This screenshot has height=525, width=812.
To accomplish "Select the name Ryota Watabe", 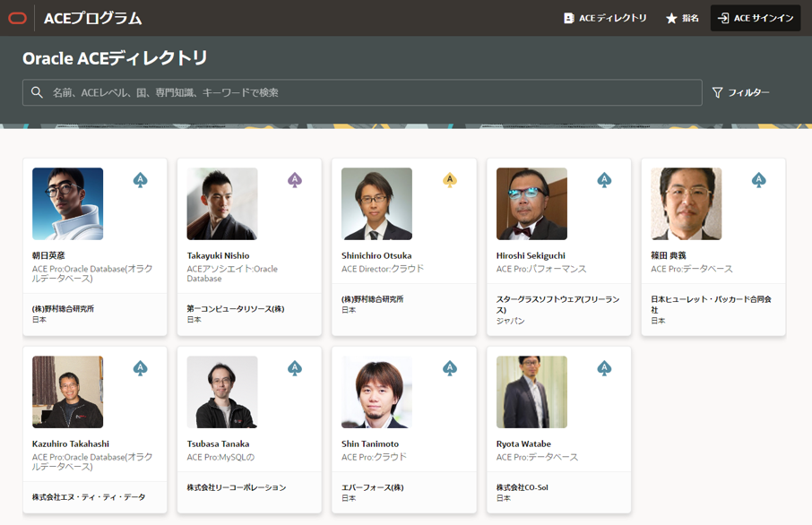I will pos(523,443).
